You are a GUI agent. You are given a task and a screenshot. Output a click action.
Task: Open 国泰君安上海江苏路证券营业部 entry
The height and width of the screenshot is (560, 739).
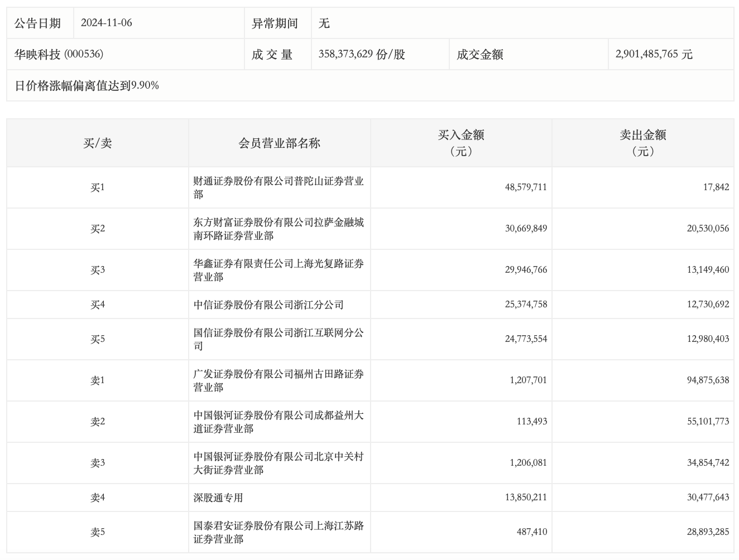(279, 532)
